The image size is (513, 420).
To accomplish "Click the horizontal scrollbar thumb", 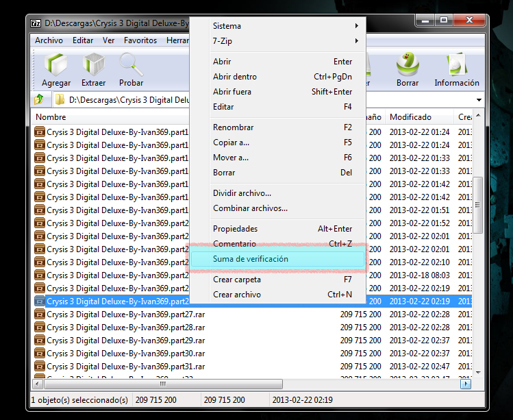I will coord(163,384).
